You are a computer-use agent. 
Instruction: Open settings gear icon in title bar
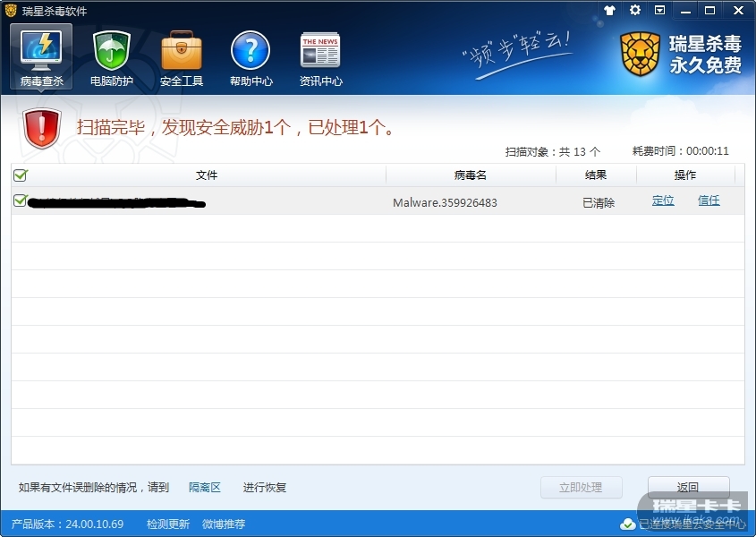click(635, 10)
